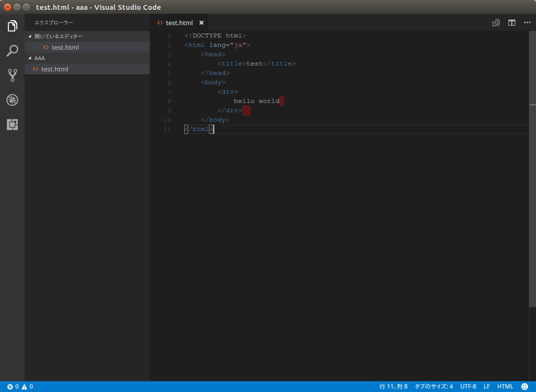Click the closing </body> tag
The height and width of the screenshot is (392, 536).
tap(215, 120)
